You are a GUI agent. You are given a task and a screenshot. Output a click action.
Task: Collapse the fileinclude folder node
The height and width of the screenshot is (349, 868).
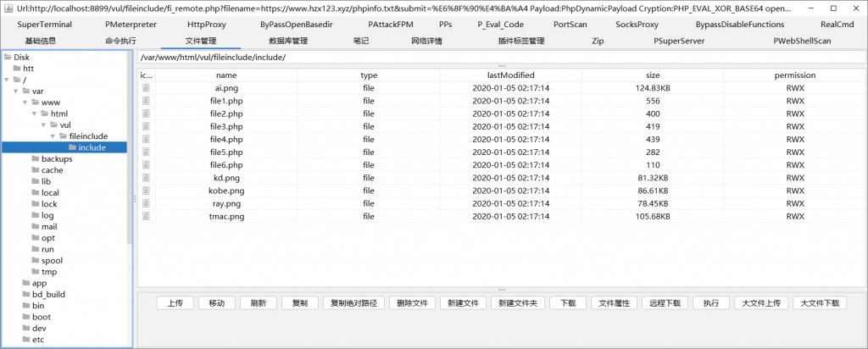coord(53,136)
